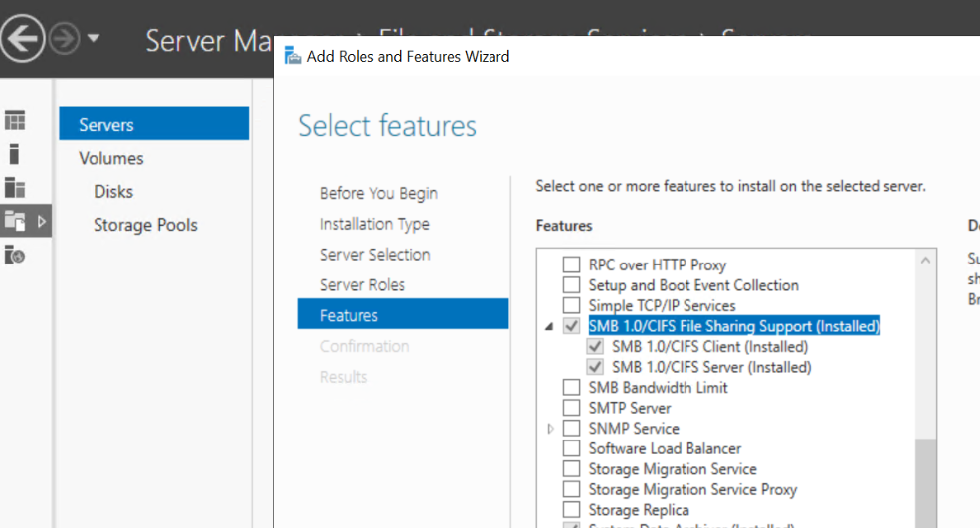This screenshot has height=528, width=980.
Task: Select the SMB 1.0/CIFS Server (Installed) label
Action: [x=712, y=367]
